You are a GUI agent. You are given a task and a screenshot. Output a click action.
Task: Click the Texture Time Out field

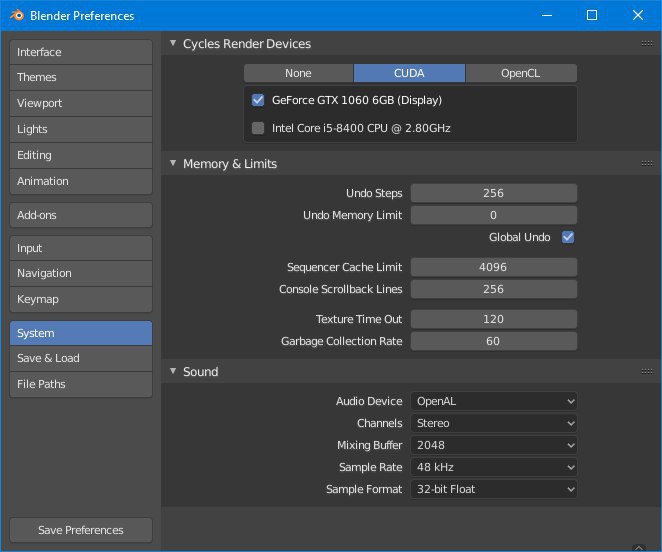click(494, 319)
